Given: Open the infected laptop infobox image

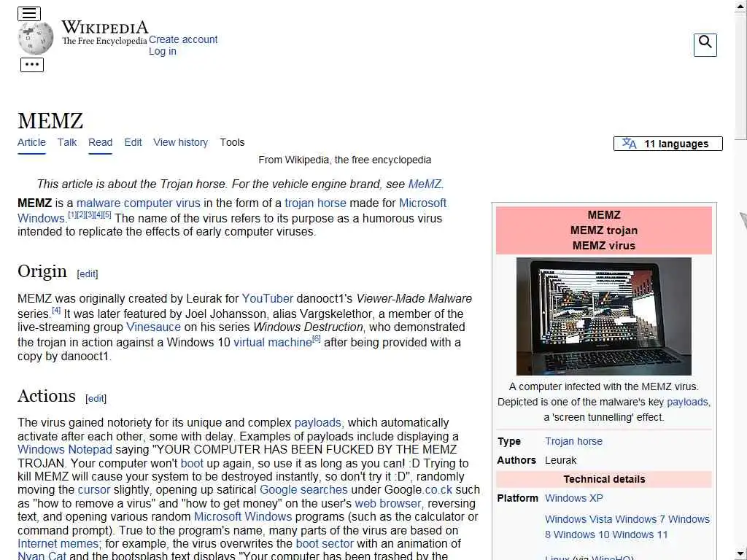Looking at the screenshot, I should (x=603, y=316).
